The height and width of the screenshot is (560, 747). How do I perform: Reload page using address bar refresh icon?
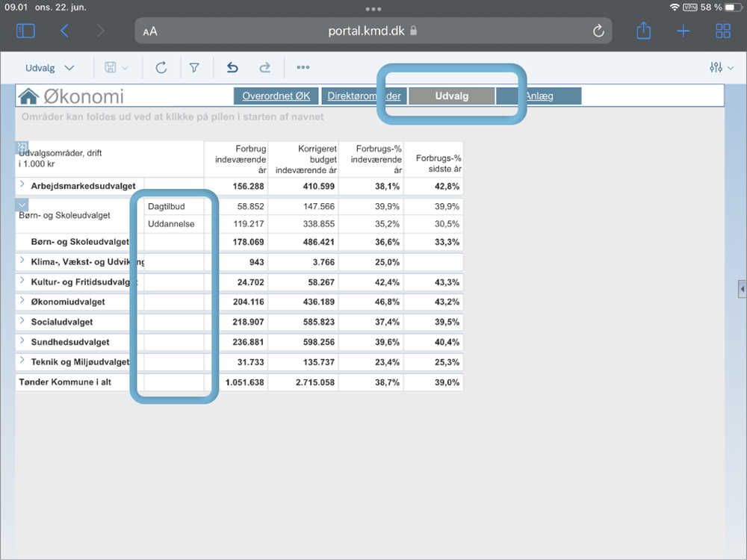pyautogui.click(x=598, y=31)
